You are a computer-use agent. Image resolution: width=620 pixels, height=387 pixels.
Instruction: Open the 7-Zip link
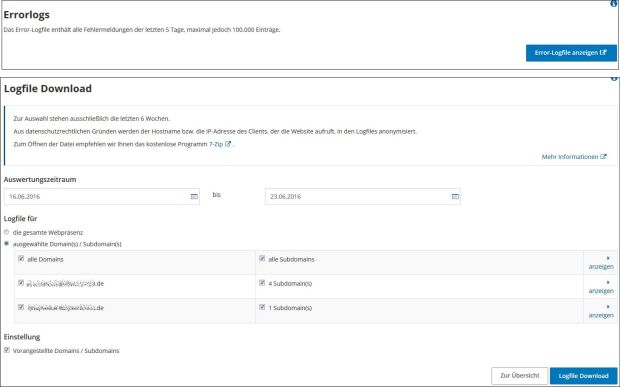coord(220,144)
